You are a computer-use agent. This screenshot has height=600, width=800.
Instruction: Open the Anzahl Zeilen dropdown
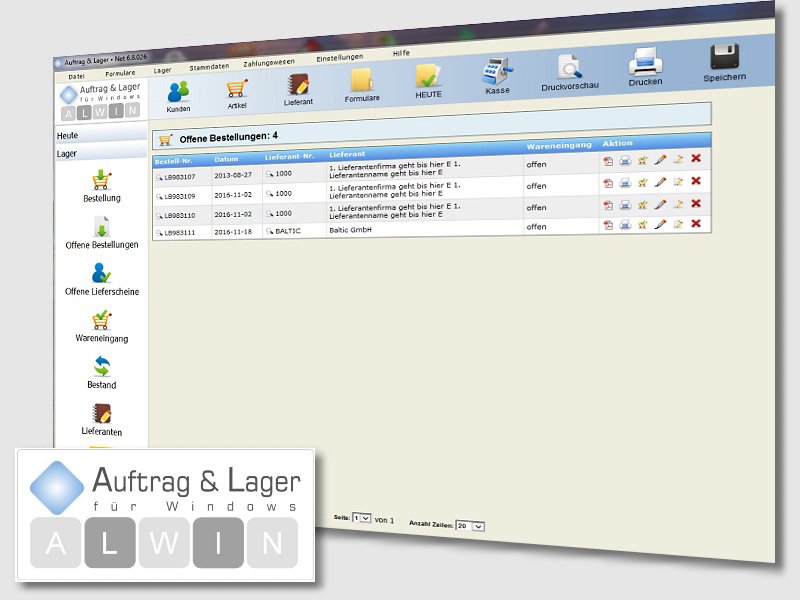pyautogui.click(x=470, y=526)
